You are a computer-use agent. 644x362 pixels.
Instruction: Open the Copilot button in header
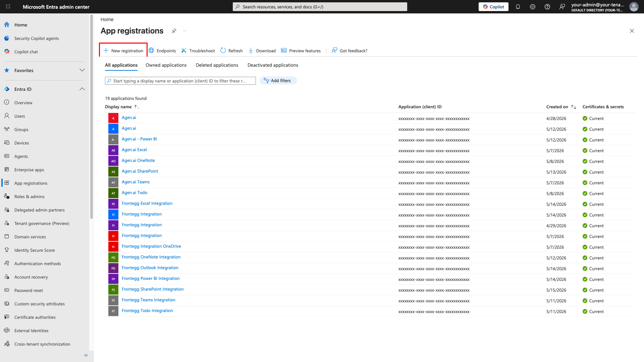tap(493, 7)
